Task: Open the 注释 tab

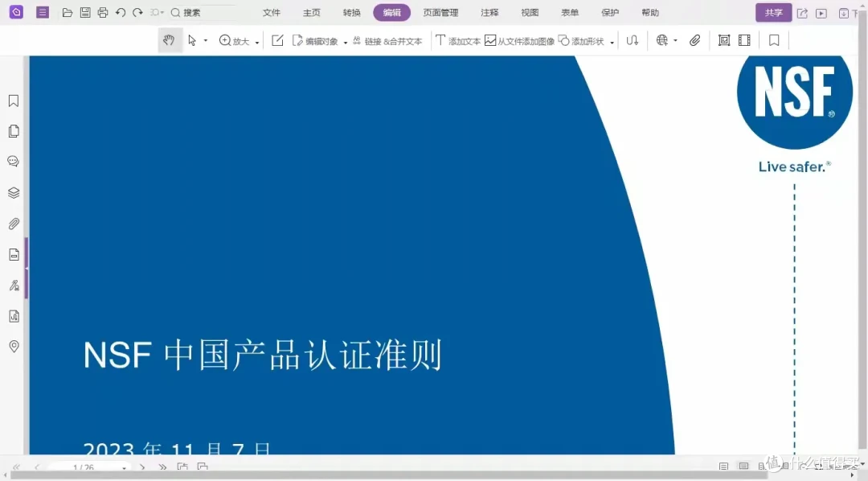Action: point(489,12)
